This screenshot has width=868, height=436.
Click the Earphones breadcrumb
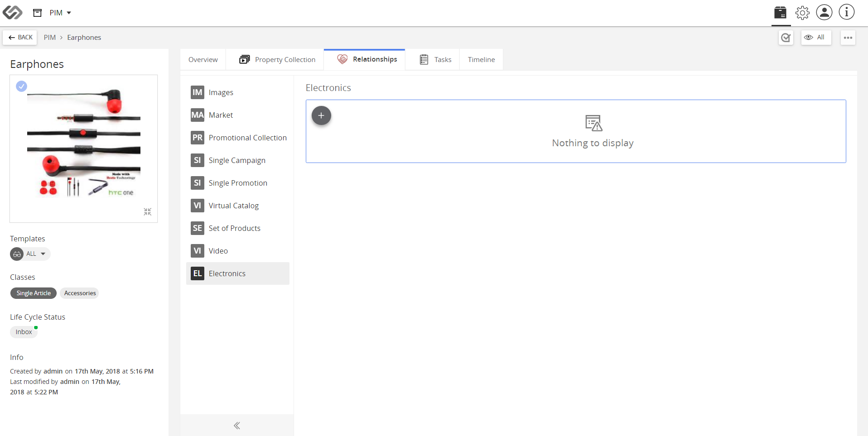(x=84, y=38)
